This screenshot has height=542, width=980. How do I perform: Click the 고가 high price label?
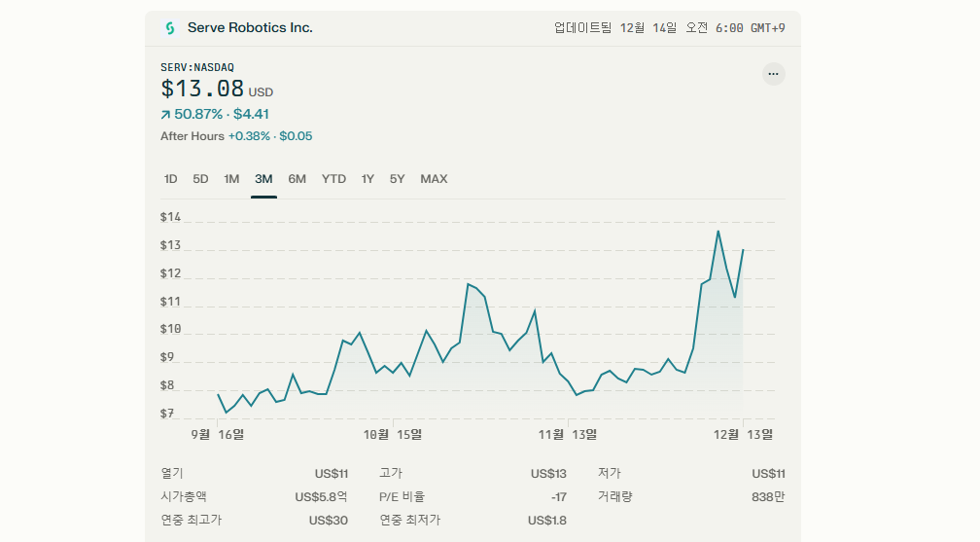tap(391, 474)
